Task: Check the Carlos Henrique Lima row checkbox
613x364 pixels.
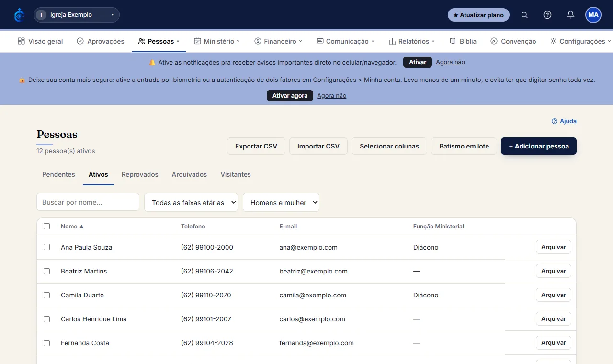Action: 46,319
